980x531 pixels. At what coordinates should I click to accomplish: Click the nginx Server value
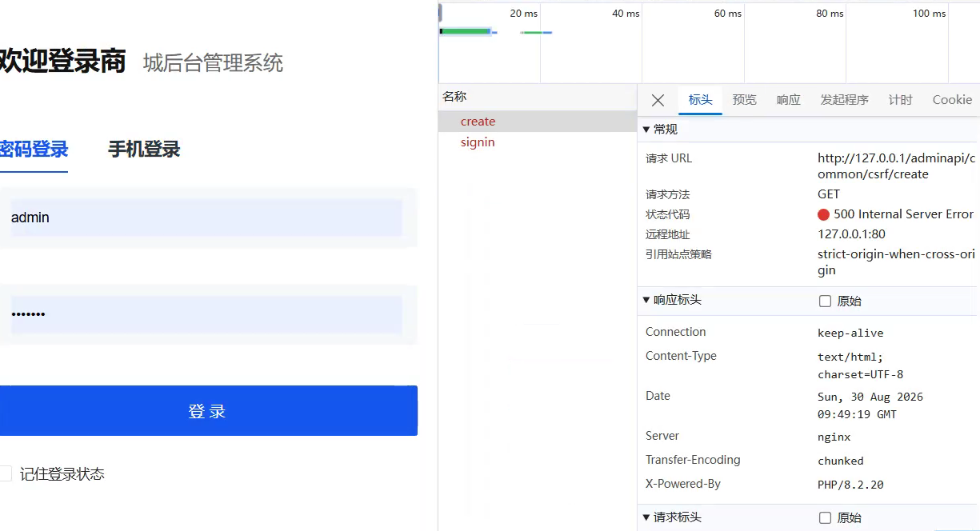(x=834, y=437)
